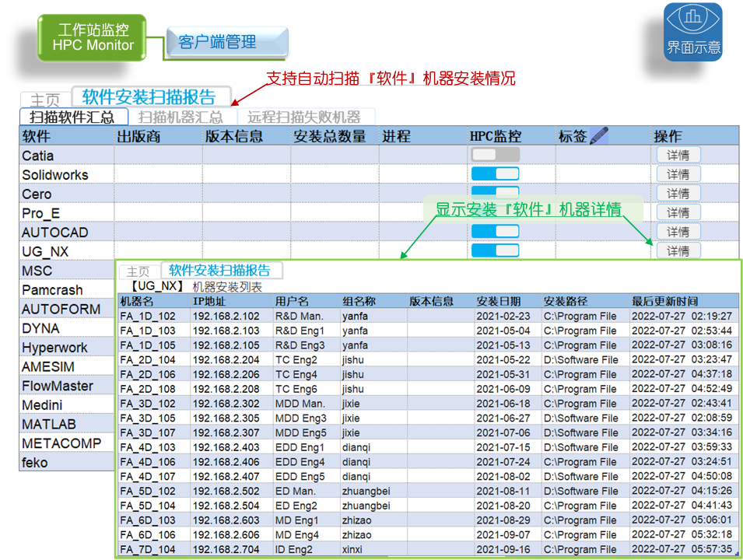This screenshot has height=560, width=743.
Task: Open 详情 for Pro_E
Action: click(x=678, y=213)
